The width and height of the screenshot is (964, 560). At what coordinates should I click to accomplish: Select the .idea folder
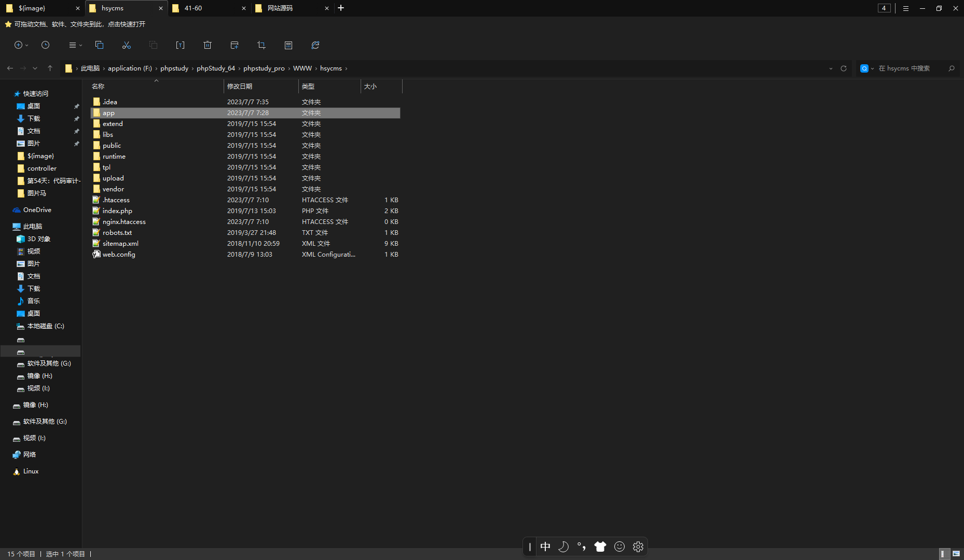pos(245,102)
